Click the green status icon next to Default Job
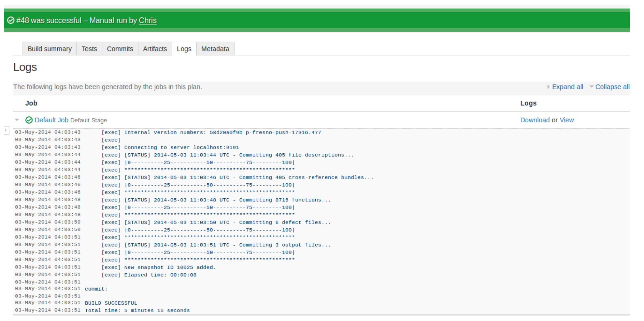Image resolution: width=644 pixels, height=321 pixels. (29, 120)
